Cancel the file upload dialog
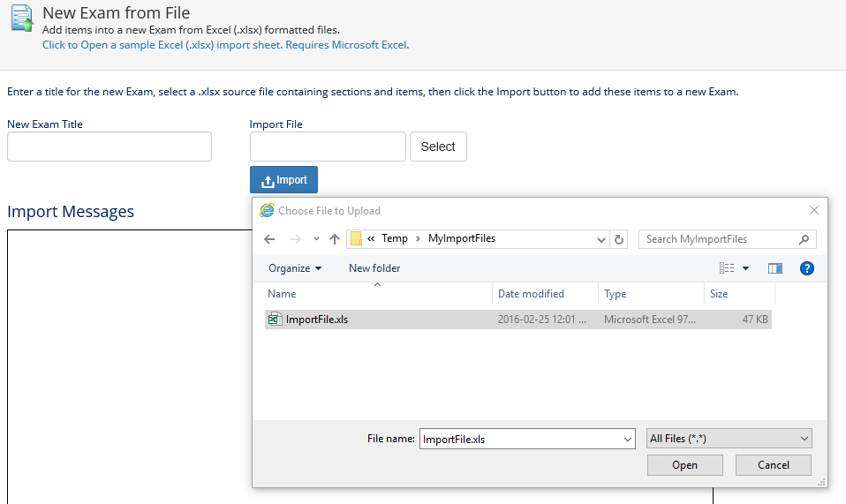The width and height of the screenshot is (846, 504). point(774,465)
